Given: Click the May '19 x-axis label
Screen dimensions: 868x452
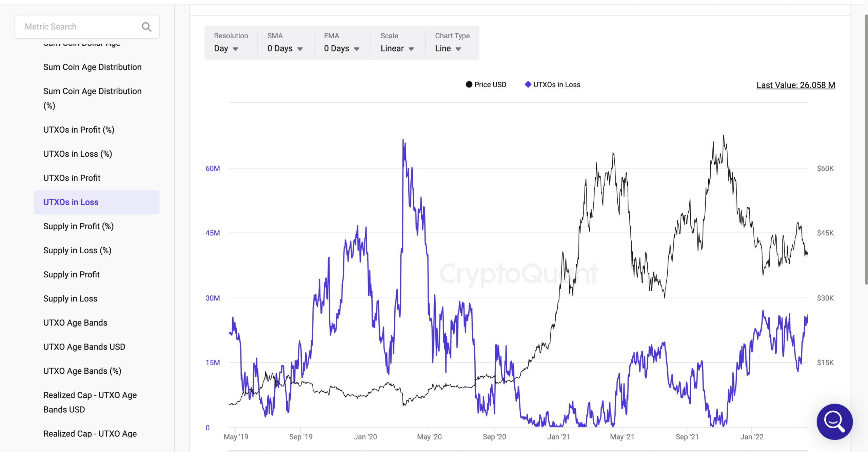Looking at the screenshot, I should coord(236,437).
